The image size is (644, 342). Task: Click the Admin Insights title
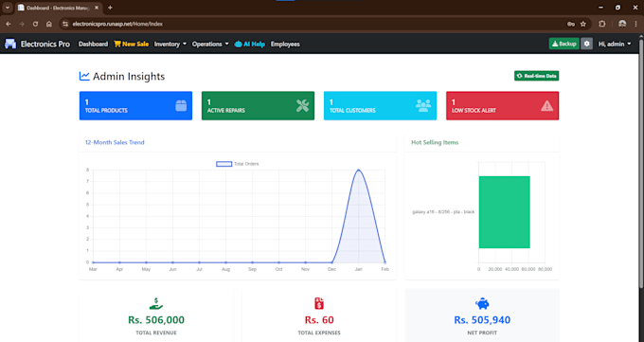click(x=129, y=77)
